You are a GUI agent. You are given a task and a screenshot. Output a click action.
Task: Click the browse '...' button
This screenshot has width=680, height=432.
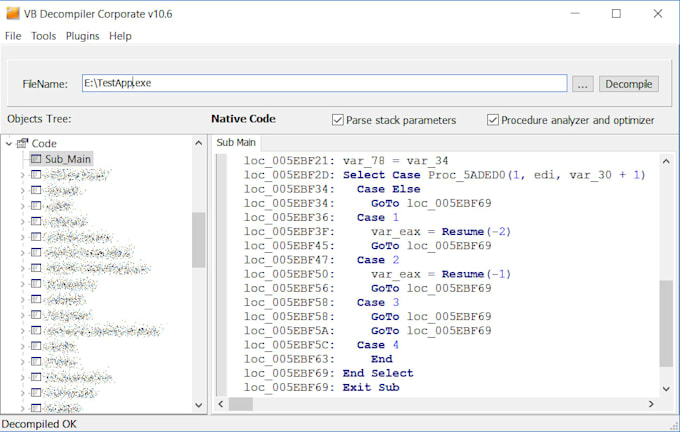582,84
